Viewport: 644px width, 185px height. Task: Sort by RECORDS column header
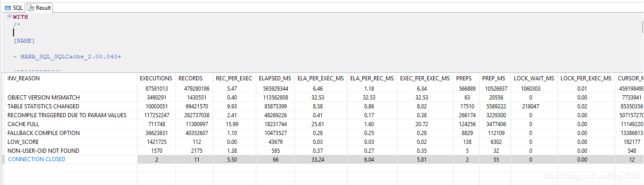click(x=191, y=78)
